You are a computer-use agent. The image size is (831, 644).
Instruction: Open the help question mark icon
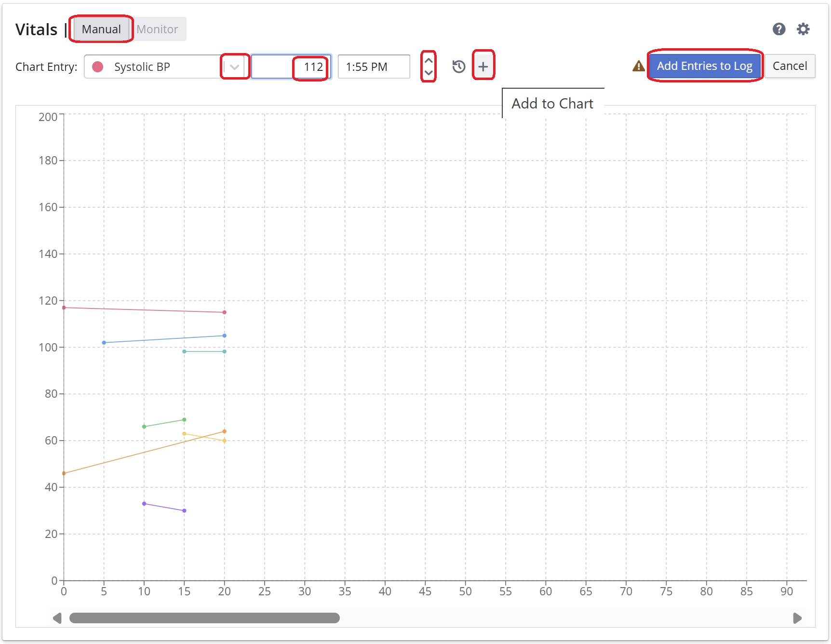tap(778, 29)
